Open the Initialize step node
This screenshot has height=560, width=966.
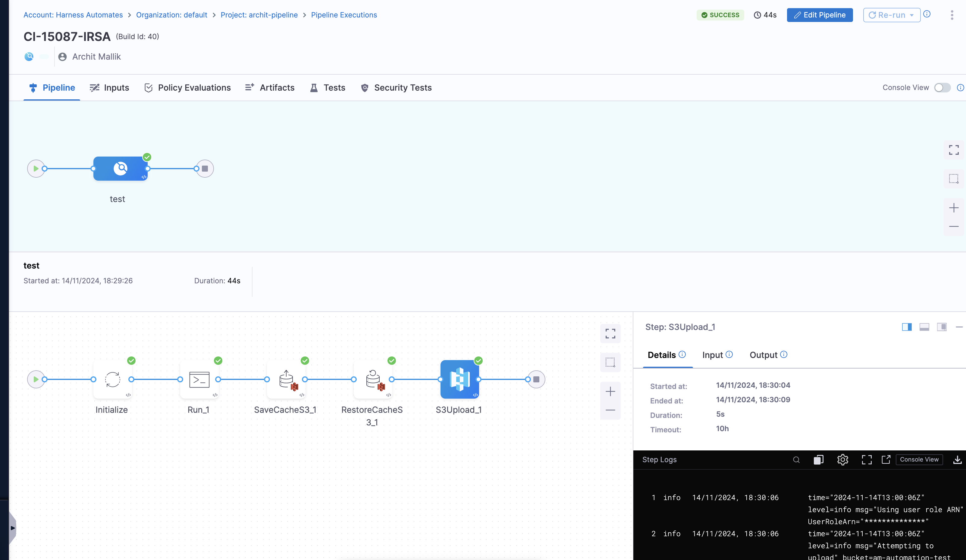click(112, 379)
